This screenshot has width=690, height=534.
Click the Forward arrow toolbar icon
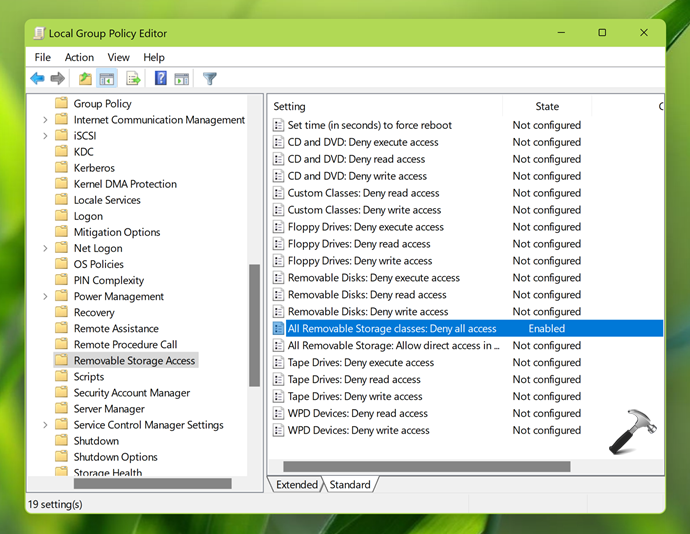[x=58, y=78]
